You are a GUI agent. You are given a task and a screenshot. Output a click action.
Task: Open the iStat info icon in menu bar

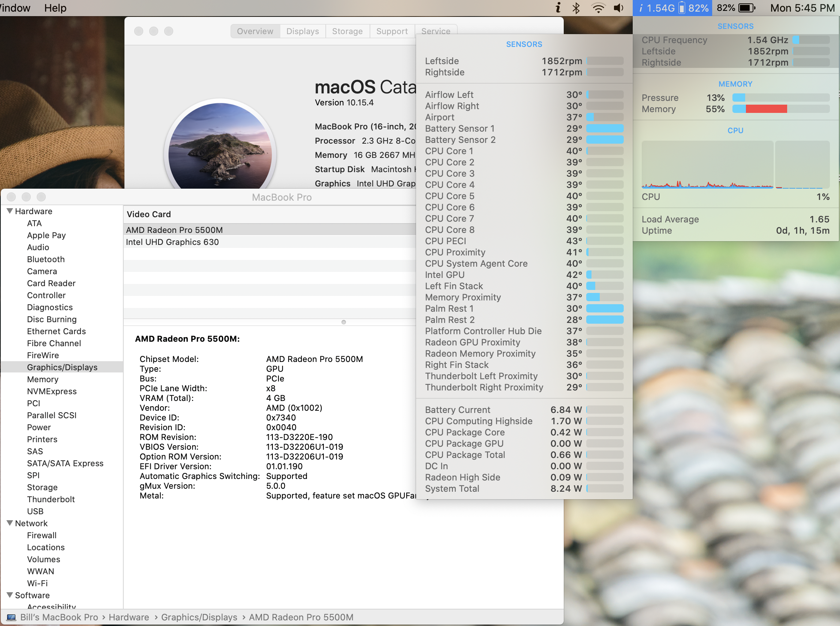point(558,8)
